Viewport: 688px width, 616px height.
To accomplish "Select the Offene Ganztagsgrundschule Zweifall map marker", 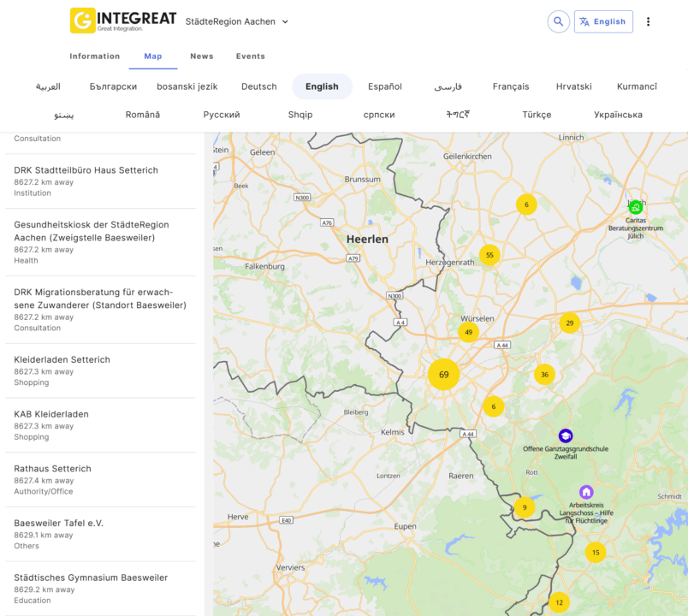I will point(566,435).
